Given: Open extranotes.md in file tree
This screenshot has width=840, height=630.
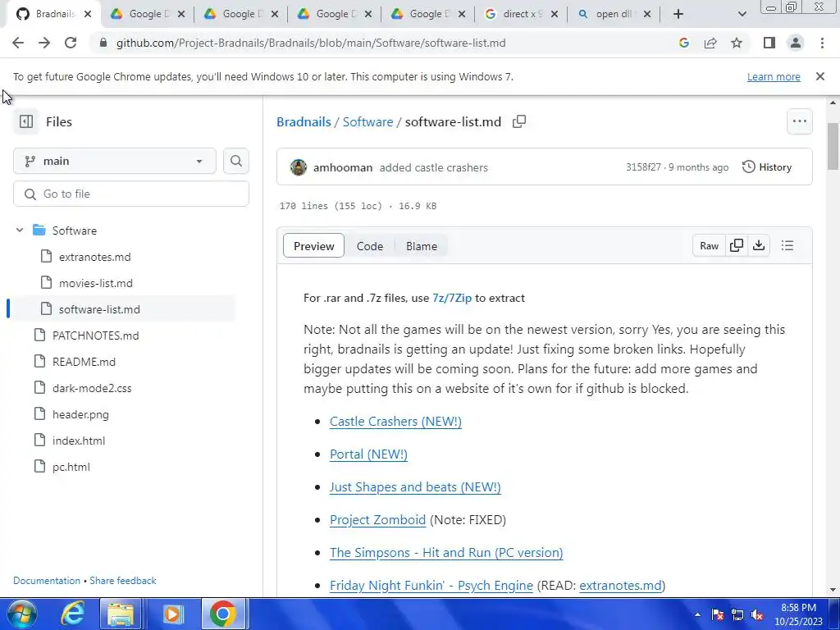Looking at the screenshot, I should (x=95, y=257).
